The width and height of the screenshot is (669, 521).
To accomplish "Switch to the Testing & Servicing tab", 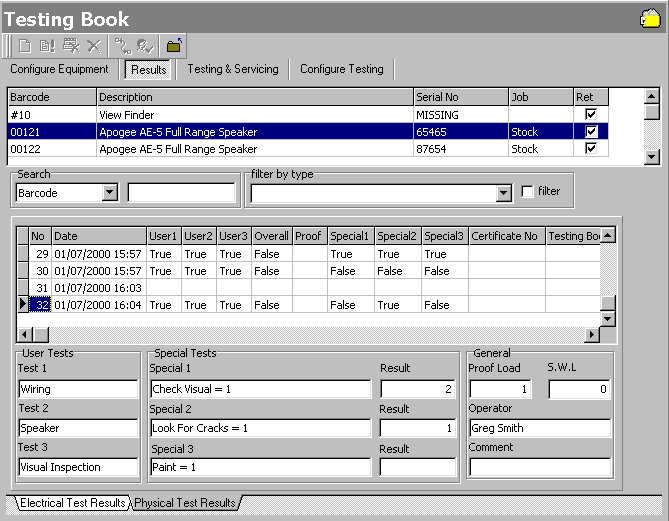I will pos(232,69).
